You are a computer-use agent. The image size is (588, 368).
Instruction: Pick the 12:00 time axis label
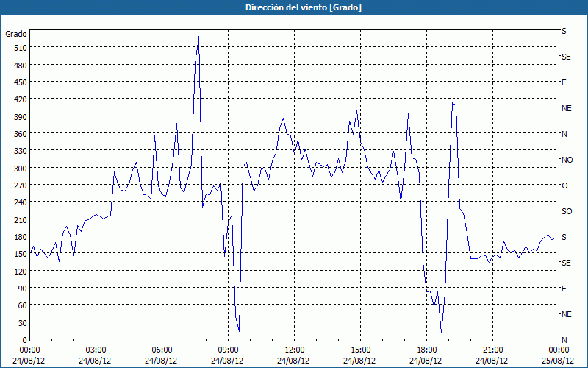point(295,350)
